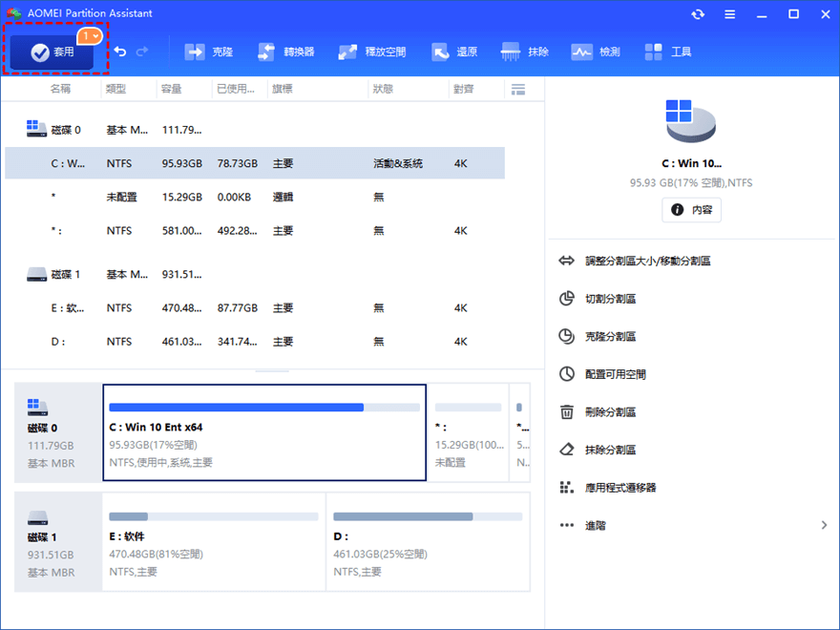The image size is (840, 630).
Task: Select the E: 软件 partition block
Action: [x=214, y=541]
